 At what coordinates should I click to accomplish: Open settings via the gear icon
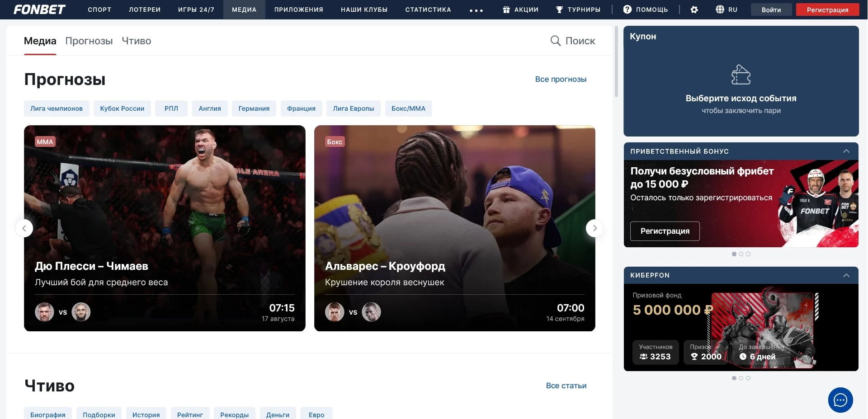694,9
